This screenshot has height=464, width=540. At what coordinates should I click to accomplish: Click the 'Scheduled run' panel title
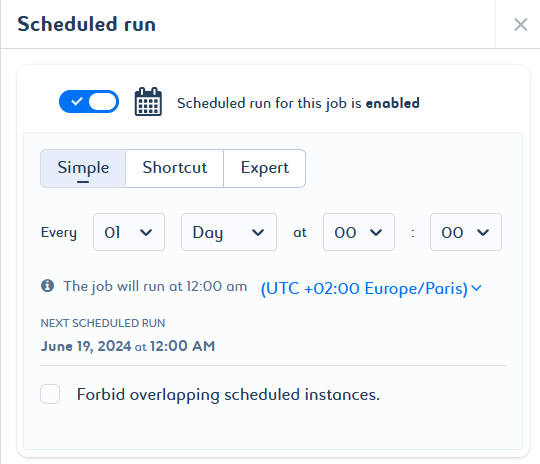tap(86, 24)
